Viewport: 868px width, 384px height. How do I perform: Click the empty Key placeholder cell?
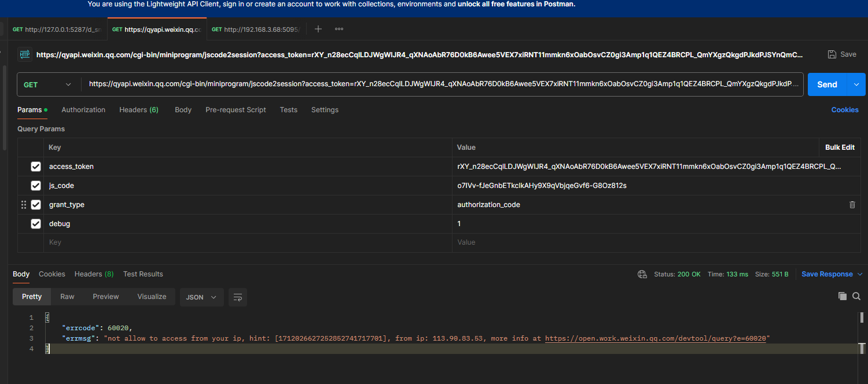tap(248, 243)
